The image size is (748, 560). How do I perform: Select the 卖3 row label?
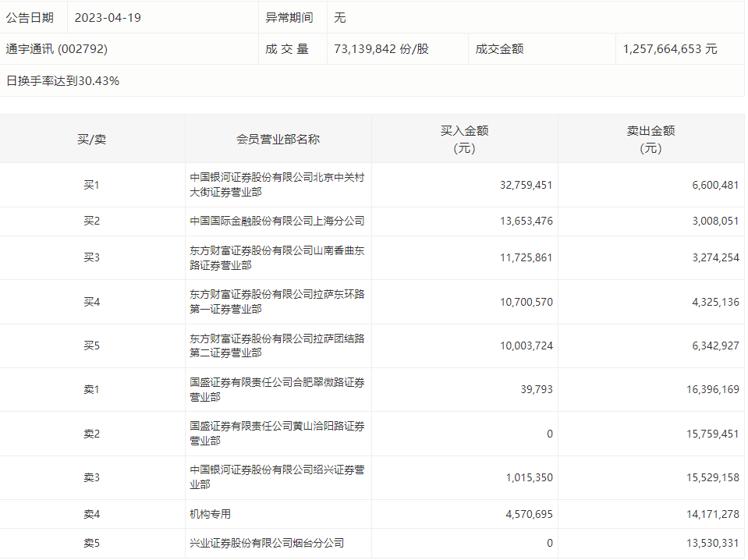coord(91,477)
